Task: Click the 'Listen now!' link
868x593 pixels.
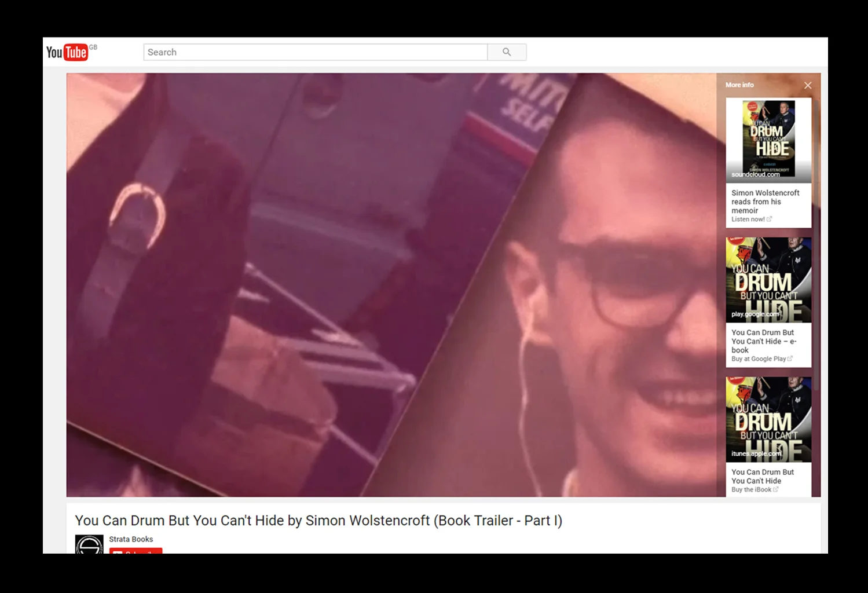Action: [751, 219]
